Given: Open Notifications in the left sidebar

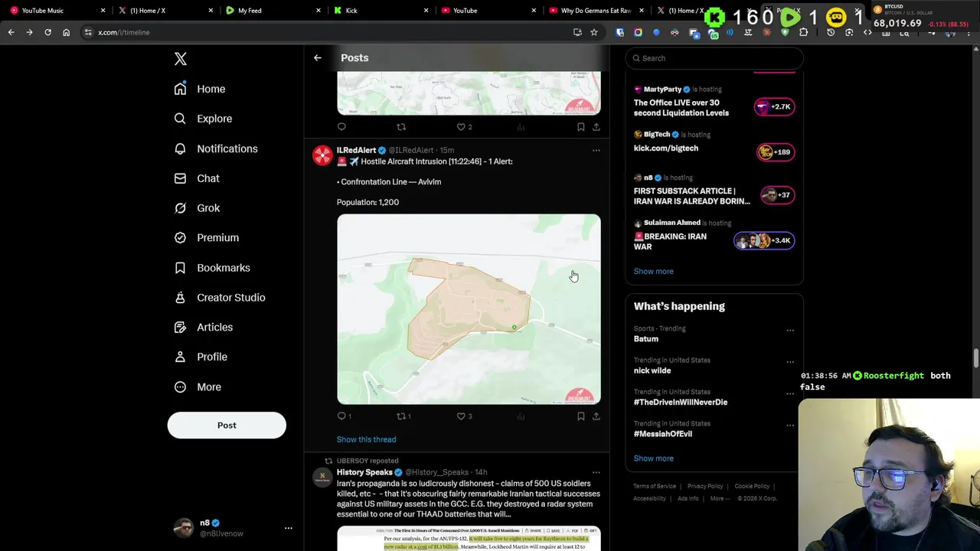Looking at the screenshot, I should [216, 148].
